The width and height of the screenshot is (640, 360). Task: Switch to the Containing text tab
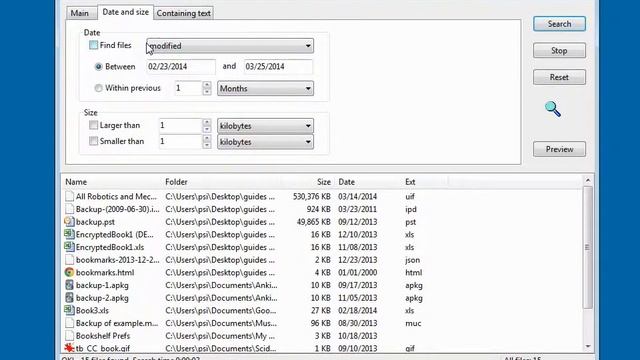point(184,13)
